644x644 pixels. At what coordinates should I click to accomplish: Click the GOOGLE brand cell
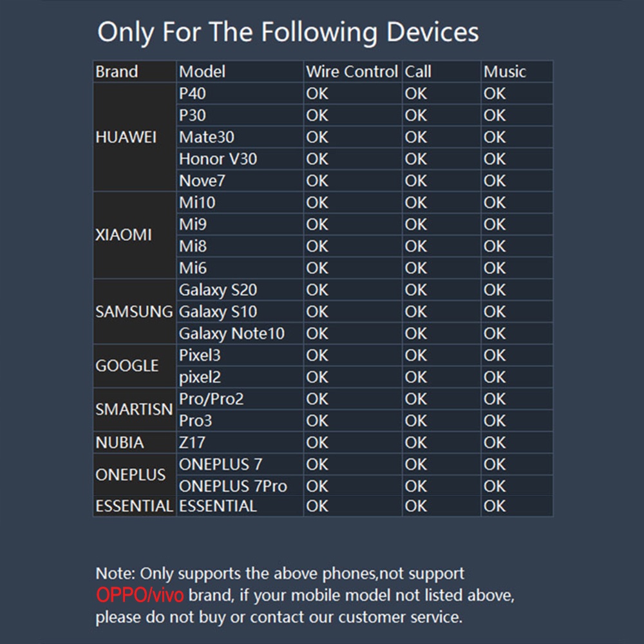[x=135, y=366]
